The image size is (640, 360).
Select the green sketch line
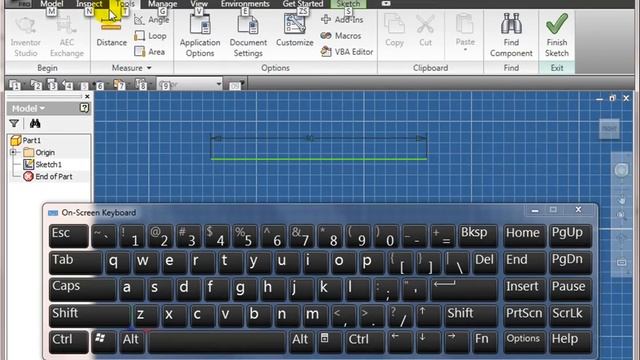coord(319,159)
